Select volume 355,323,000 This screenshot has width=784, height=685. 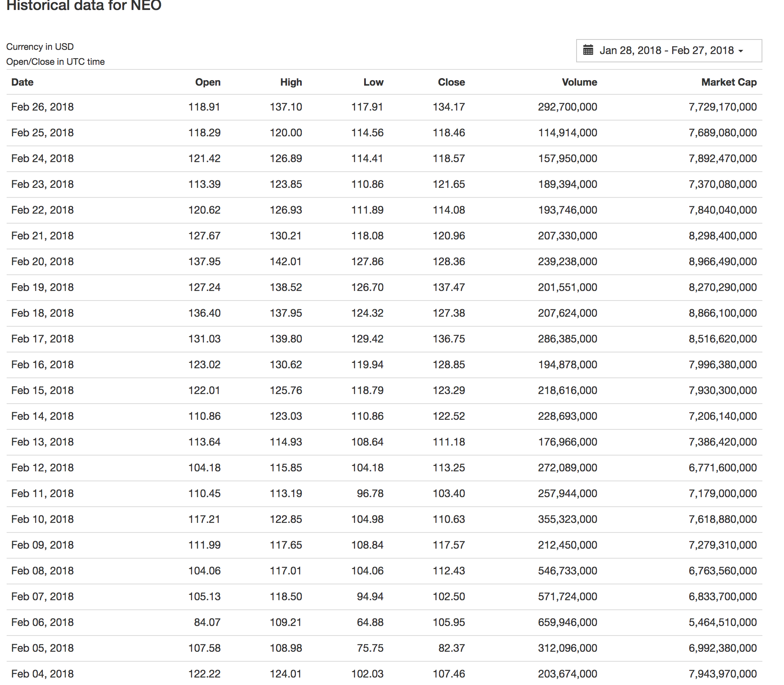pyautogui.click(x=567, y=520)
